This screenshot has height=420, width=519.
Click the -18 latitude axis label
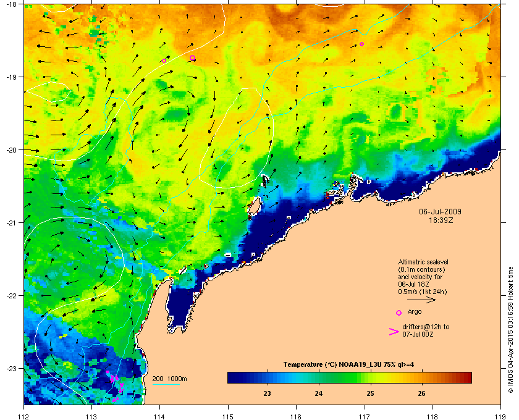tap(11, 4)
